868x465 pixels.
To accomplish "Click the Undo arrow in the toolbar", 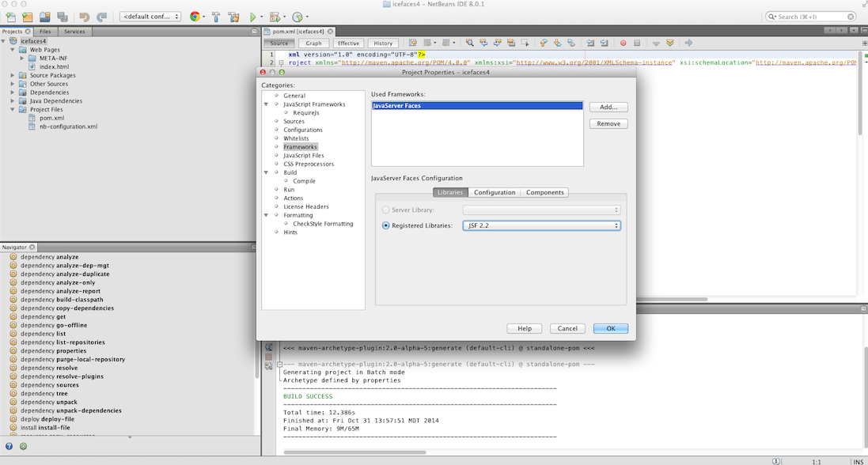I will pos(85,17).
